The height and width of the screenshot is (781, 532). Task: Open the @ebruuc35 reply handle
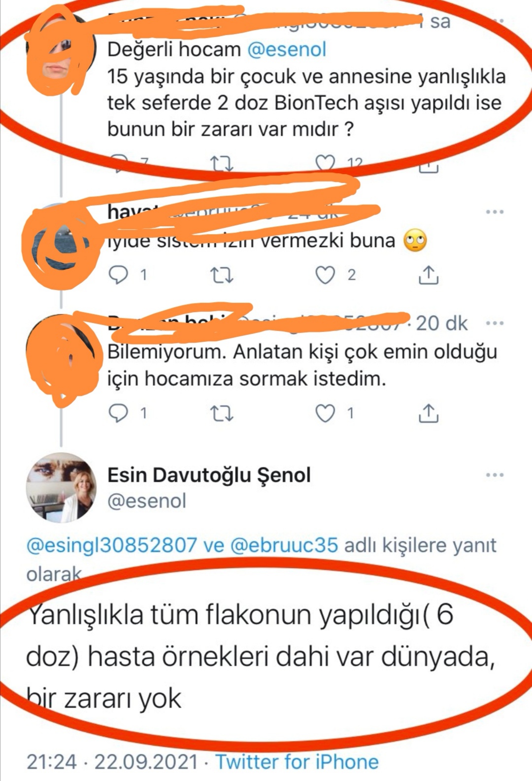(x=284, y=545)
